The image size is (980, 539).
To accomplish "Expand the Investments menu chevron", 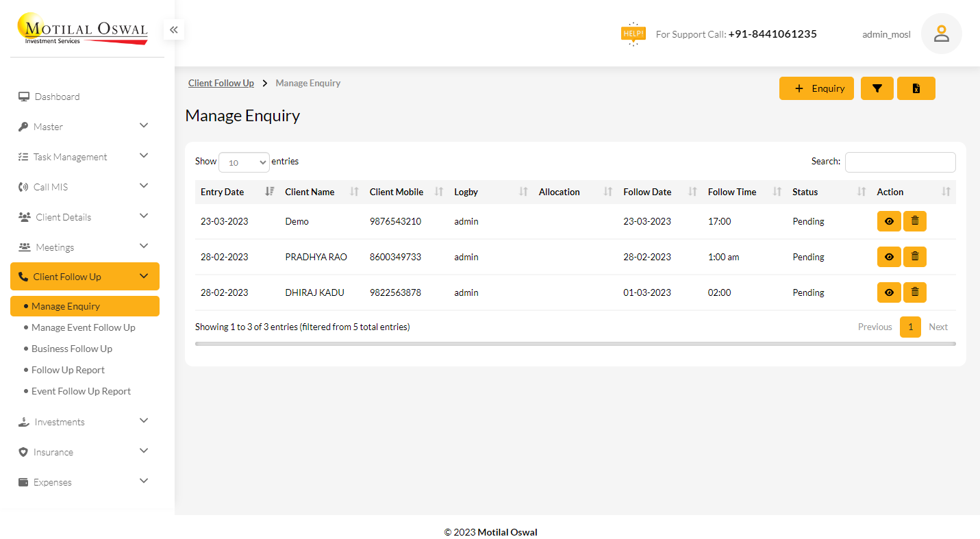I will pos(144,421).
